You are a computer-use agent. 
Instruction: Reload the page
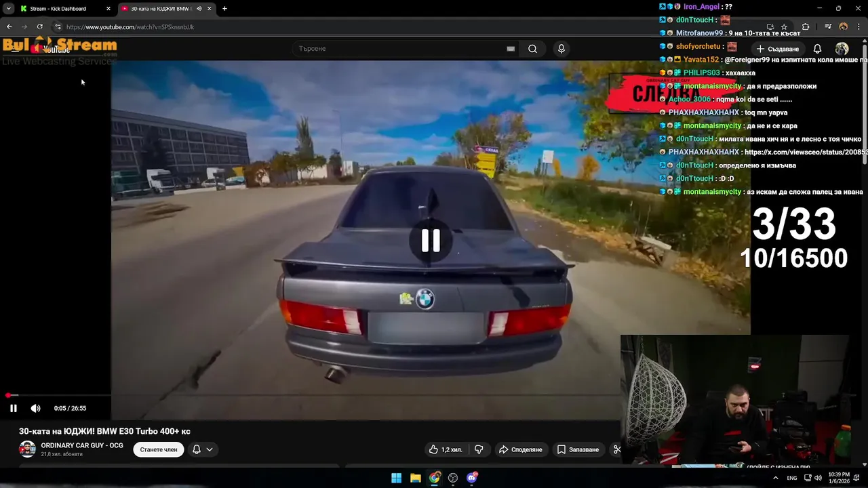click(39, 27)
